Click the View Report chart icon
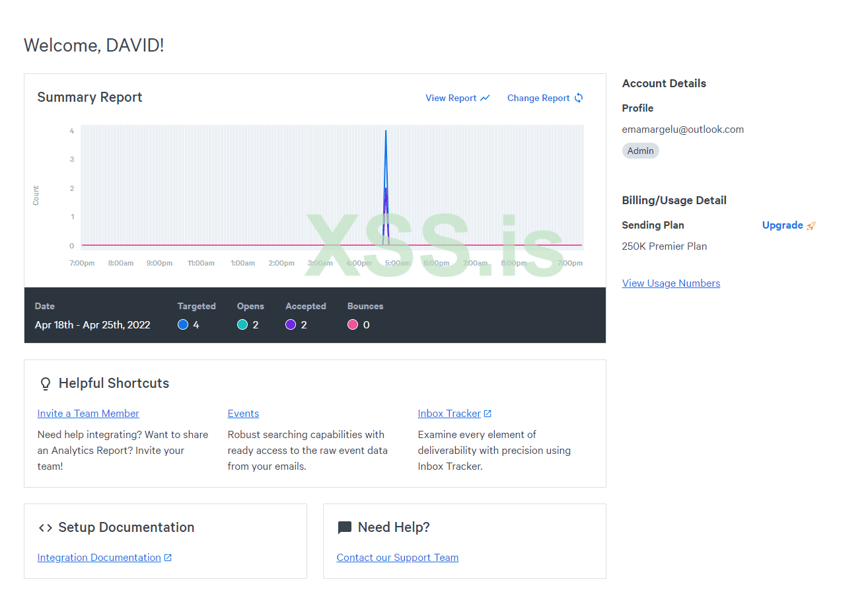Viewport: 868px width, 596px height. (486, 98)
